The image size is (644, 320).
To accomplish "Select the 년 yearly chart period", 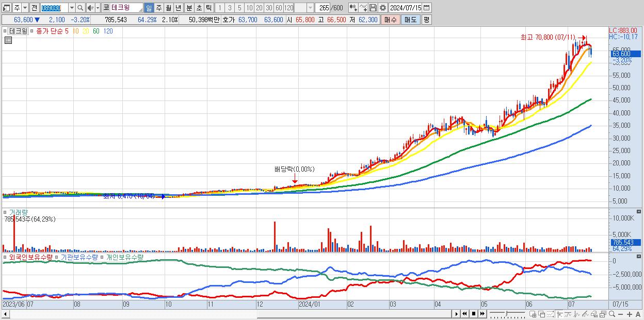I will tap(179, 8).
